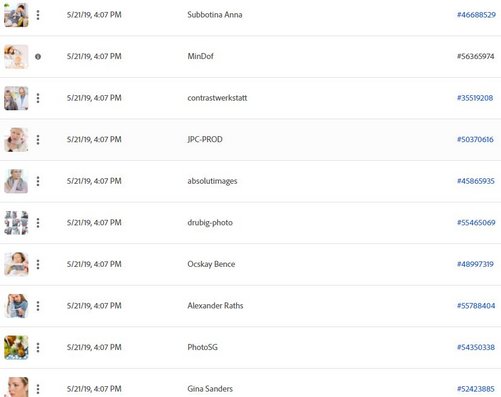Open asset link #46688529
Screen dimensions: 501x397
click(x=476, y=15)
